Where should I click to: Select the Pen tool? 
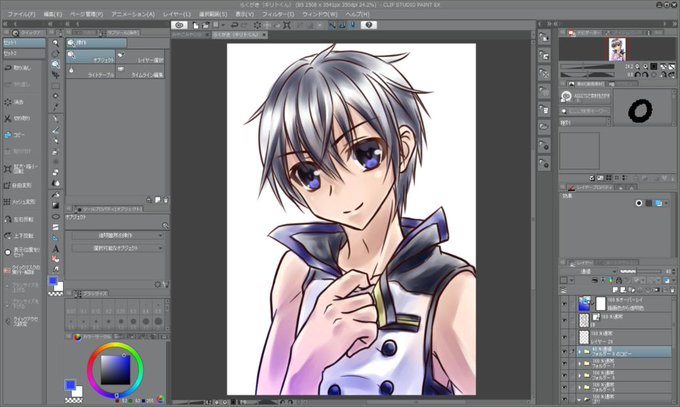[x=56, y=119]
